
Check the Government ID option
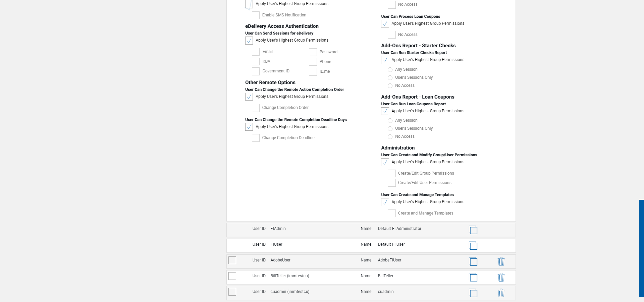click(x=256, y=71)
